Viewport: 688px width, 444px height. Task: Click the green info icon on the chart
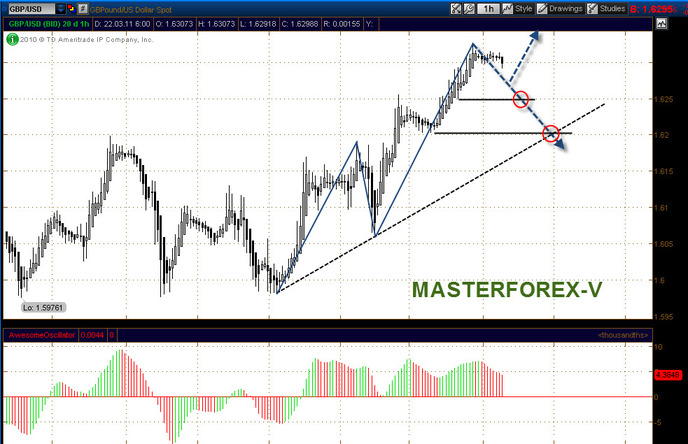pos(12,39)
